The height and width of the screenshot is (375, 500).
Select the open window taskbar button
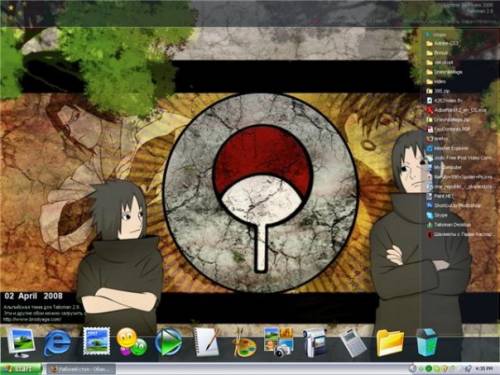coord(81,369)
